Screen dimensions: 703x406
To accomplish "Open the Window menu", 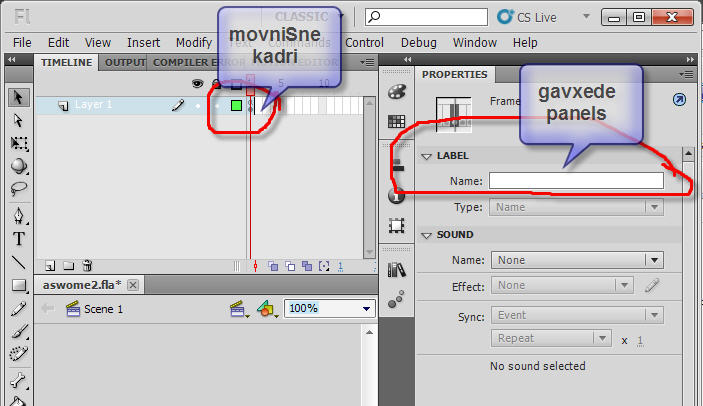I will tap(475, 43).
